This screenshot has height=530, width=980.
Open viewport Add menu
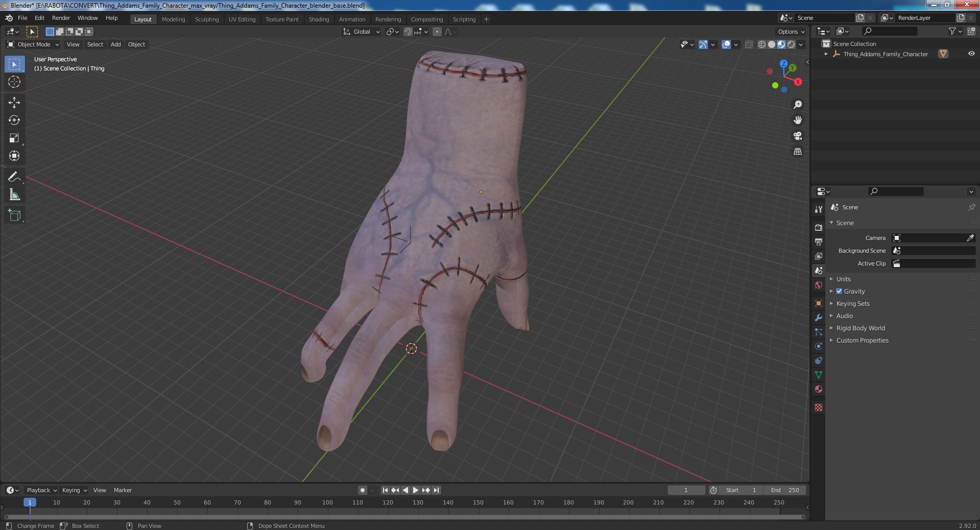tap(116, 44)
